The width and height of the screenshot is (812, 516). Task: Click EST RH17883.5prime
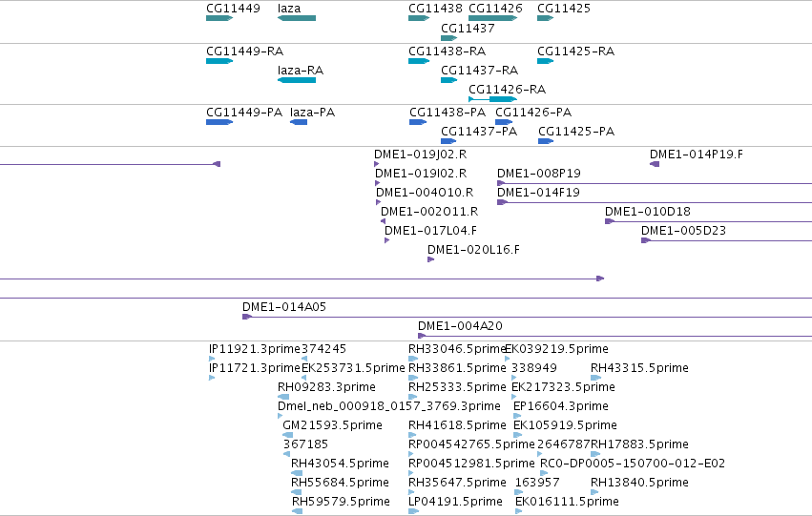coord(639,444)
